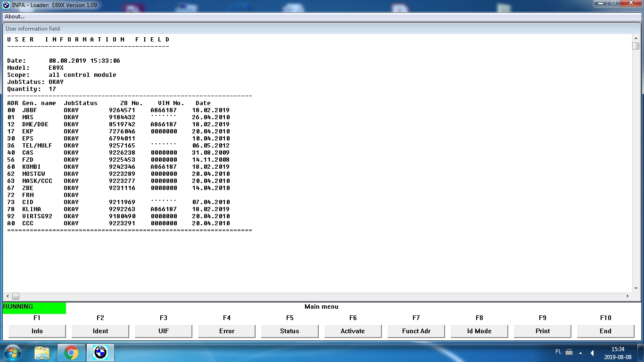
Task: Click the F1 Info button
Action: click(x=37, y=331)
